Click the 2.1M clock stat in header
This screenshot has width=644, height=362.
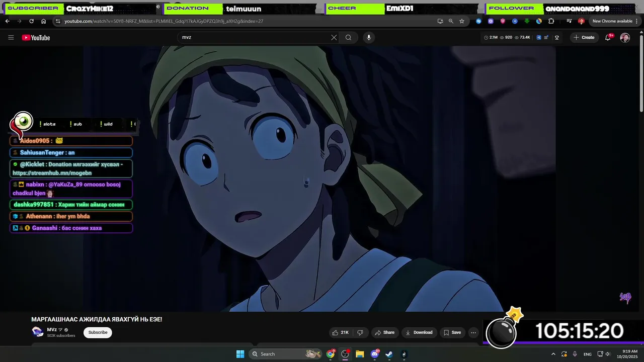[x=491, y=37]
